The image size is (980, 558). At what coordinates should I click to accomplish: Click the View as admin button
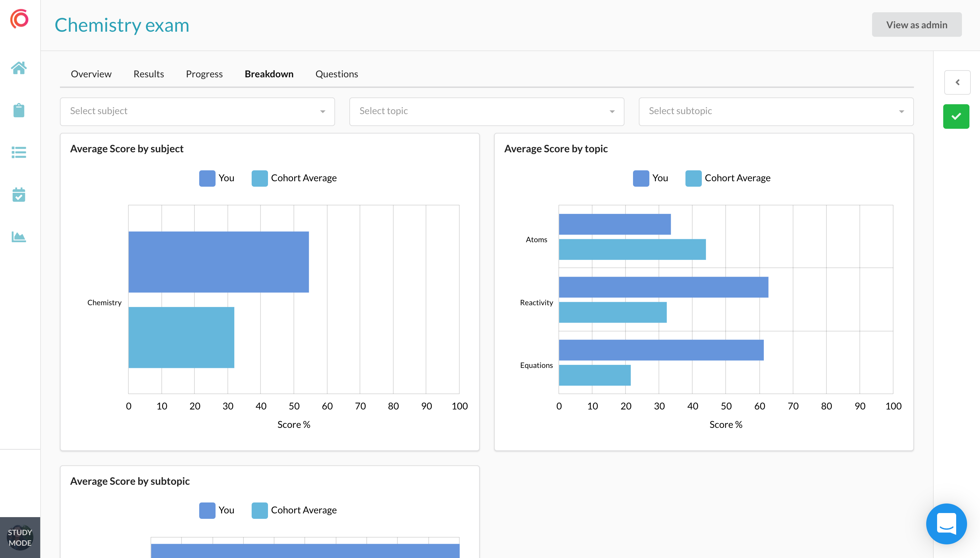916,25
